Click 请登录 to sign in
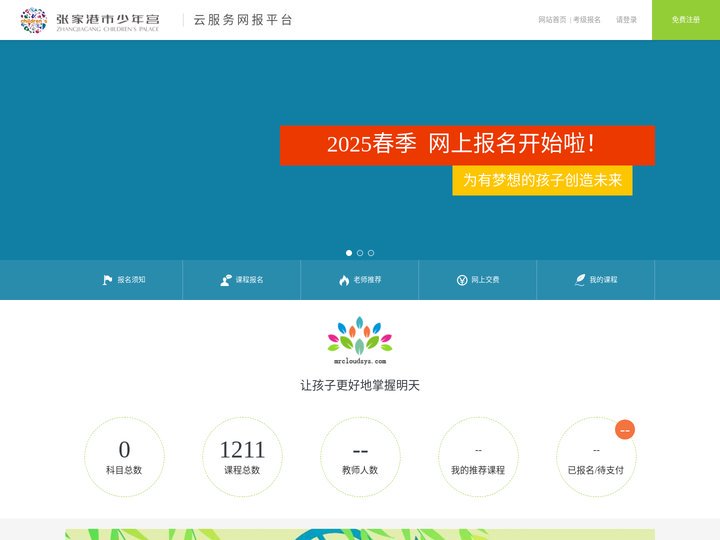 coord(626,20)
